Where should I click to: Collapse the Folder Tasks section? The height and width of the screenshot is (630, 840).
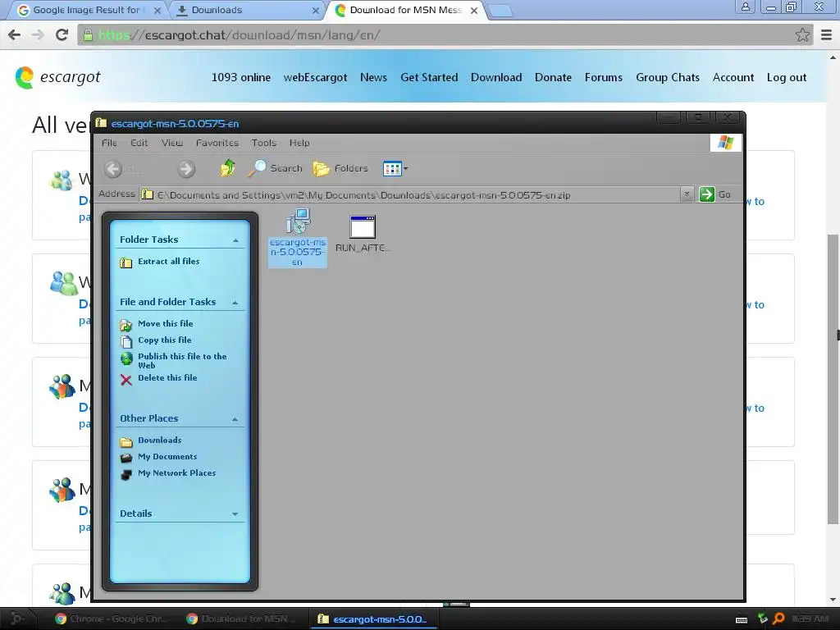tap(235, 240)
